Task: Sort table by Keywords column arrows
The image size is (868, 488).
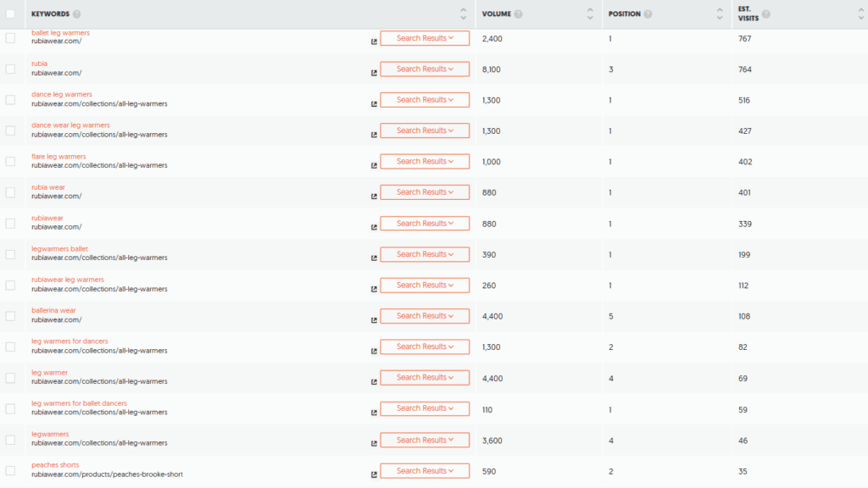Action: 464,14
